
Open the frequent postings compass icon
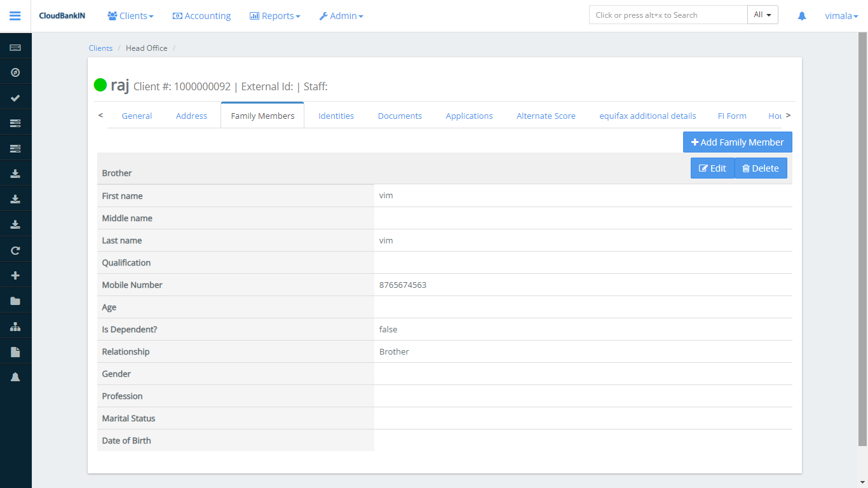pyautogui.click(x=15, y=72)
